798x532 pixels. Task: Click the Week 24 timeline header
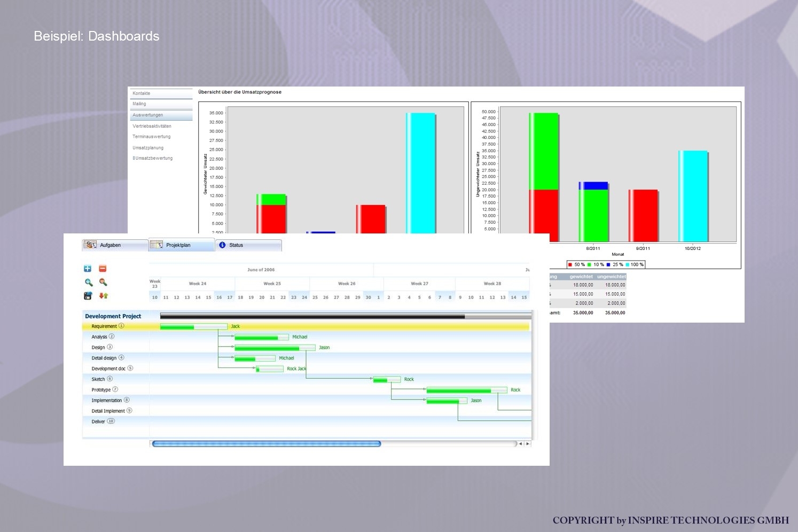198,284
